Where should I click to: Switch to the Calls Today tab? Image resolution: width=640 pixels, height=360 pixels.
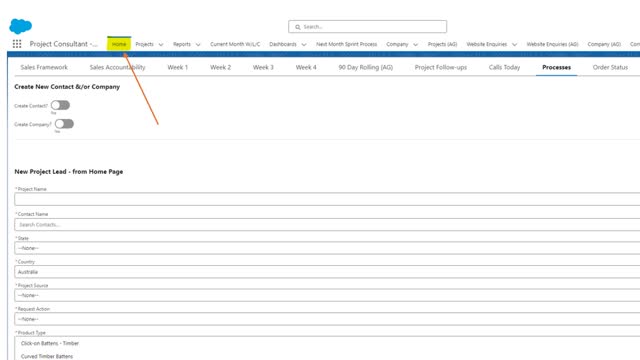point(504,67)
